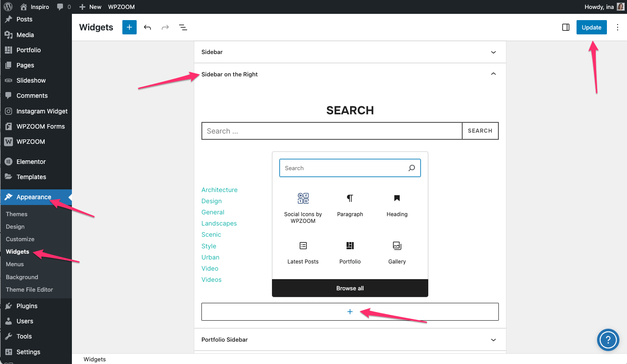Image resolution: width=627 pixels, height=364 pixels.
Task: Toggle the settings sidebar panel icon
Action: (x=565, y=27)
